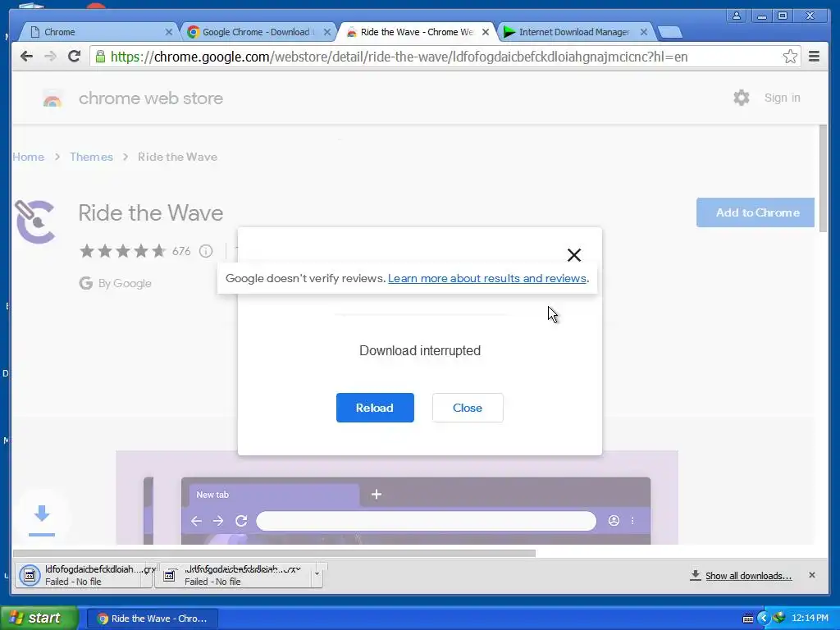Screen dimensions: 840x630
Task: Click the rating info icon beside 676
Action: (x=206, y=251)
